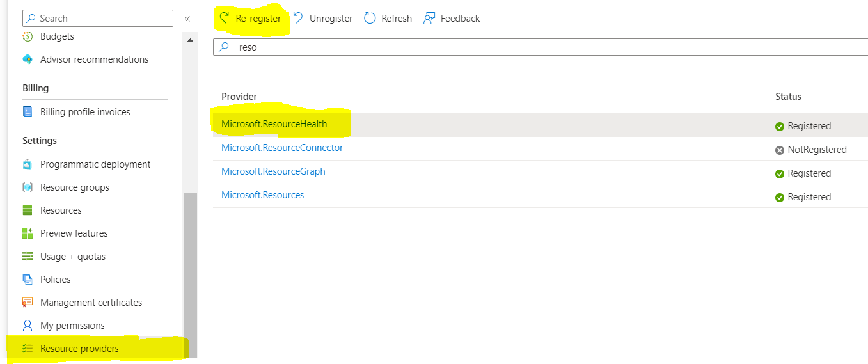Open Programmatic deployment settings
The width and height of the screenshot is (868, 364).
(x=95, y=164)
